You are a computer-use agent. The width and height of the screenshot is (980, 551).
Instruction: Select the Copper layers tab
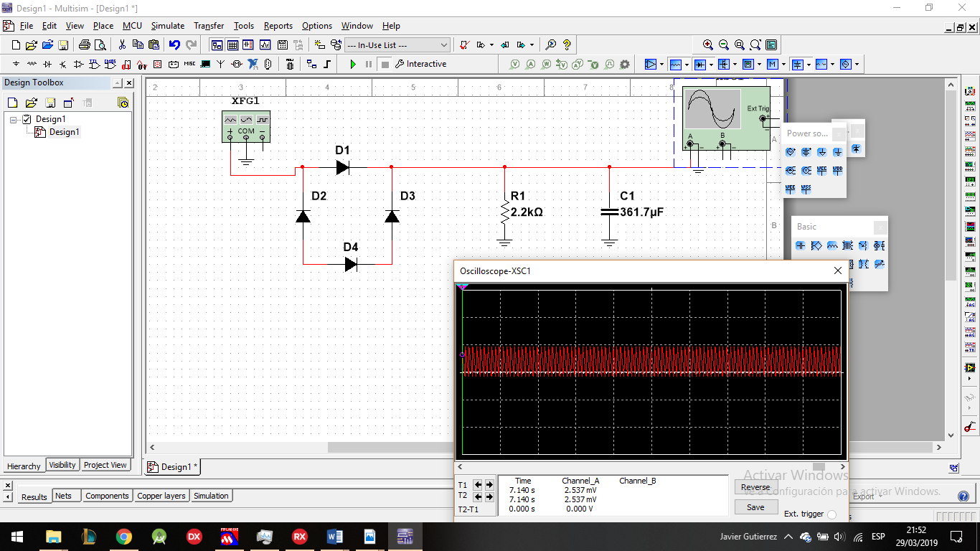click(161, 496)
